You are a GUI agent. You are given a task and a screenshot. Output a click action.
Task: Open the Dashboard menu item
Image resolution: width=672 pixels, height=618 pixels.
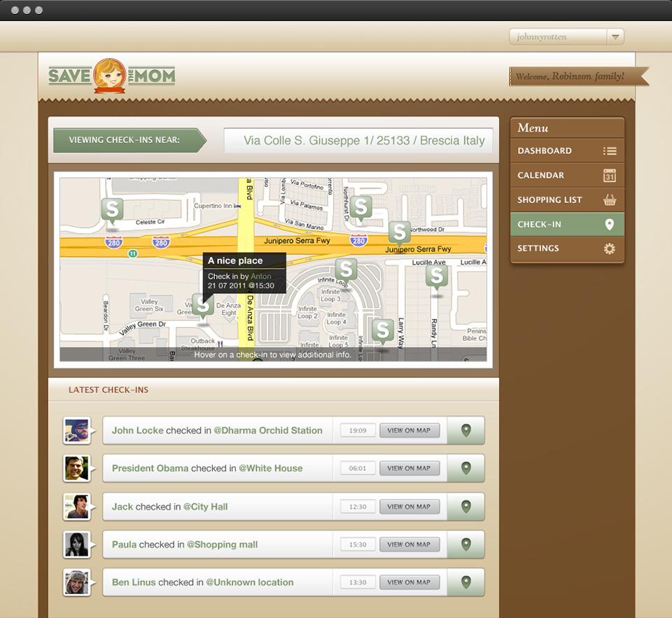coord(567,151)
